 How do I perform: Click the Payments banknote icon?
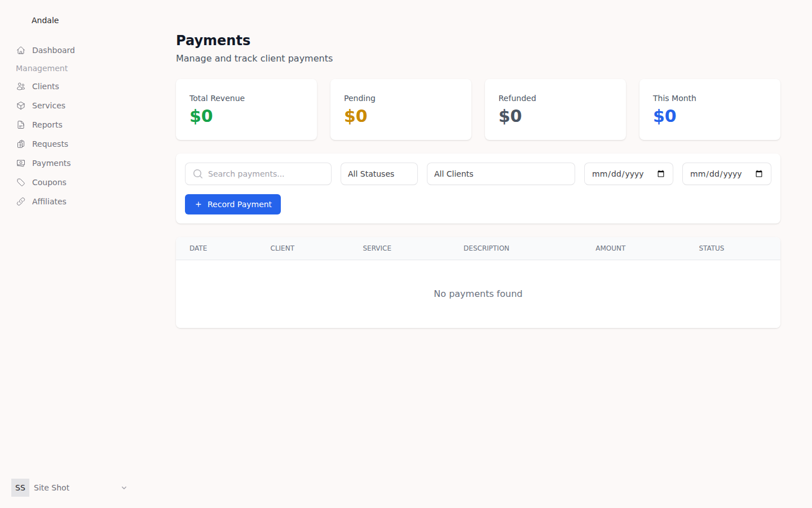coord(21,163)
